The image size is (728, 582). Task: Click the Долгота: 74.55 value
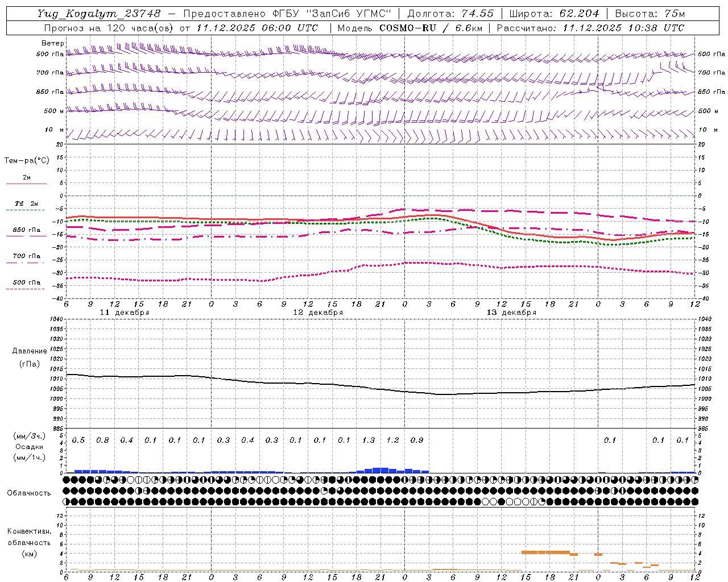[450, 14]
